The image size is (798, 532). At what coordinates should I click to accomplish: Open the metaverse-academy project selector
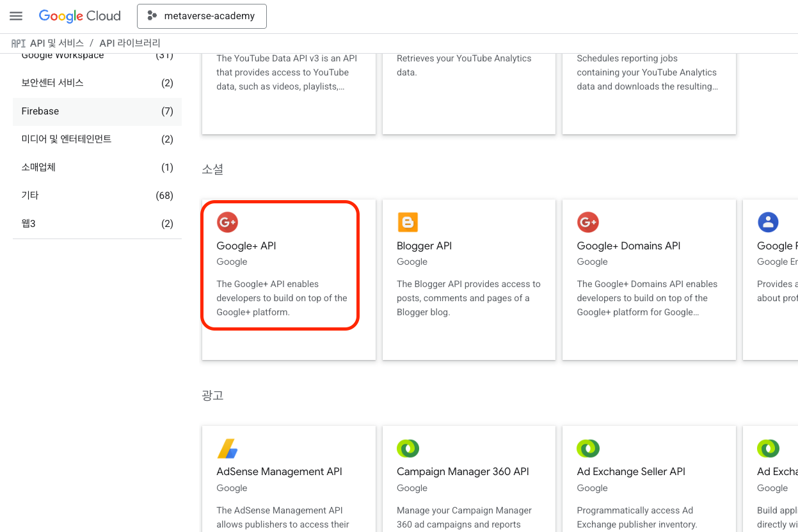tap(202, 17)
